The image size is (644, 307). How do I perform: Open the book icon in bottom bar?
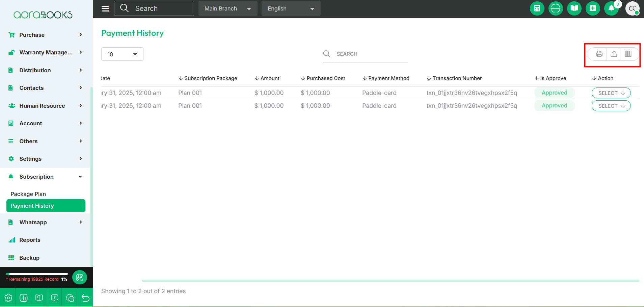click(x=39, y=298)
